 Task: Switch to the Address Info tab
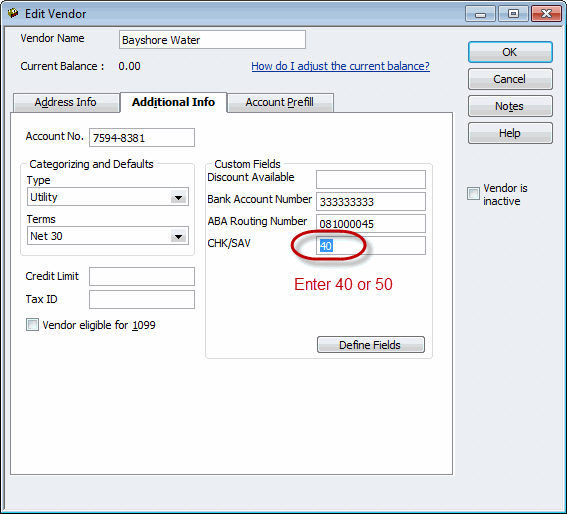[x=66, y=103]
